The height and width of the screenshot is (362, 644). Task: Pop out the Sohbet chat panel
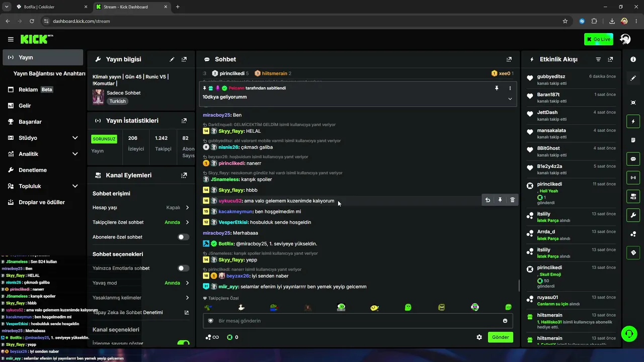click(509, 59)
